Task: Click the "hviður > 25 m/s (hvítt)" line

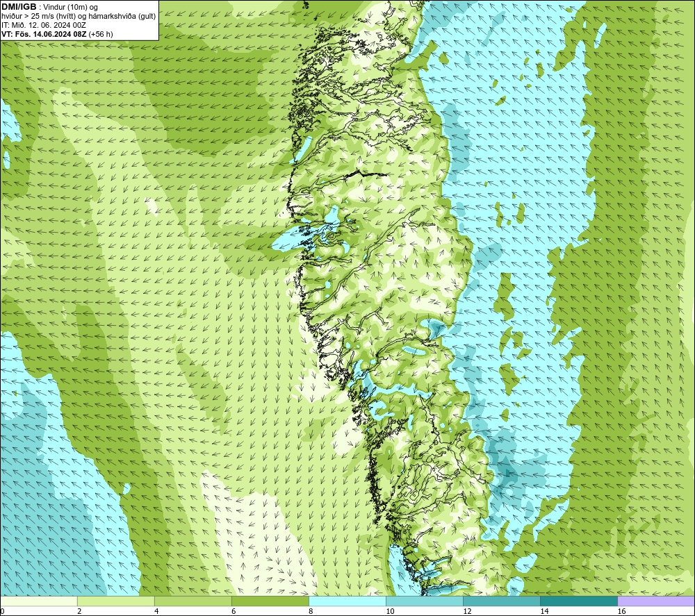Action: (39, 17)
